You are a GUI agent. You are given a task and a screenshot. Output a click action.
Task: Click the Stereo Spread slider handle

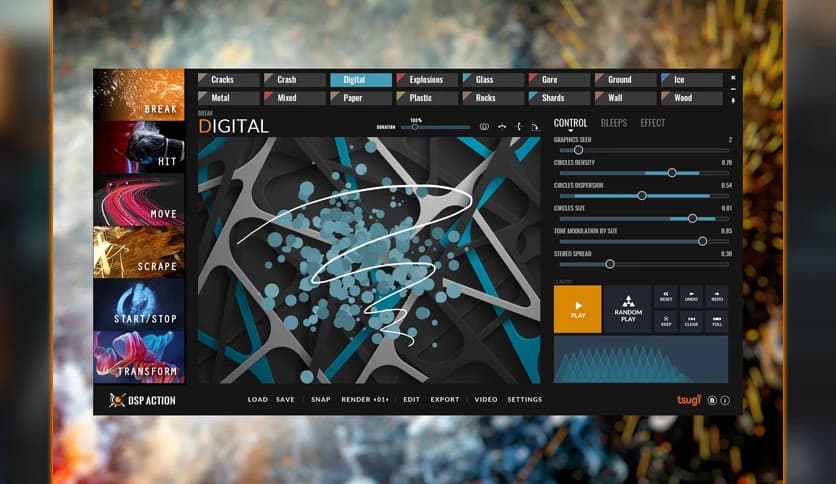(610, 264)
